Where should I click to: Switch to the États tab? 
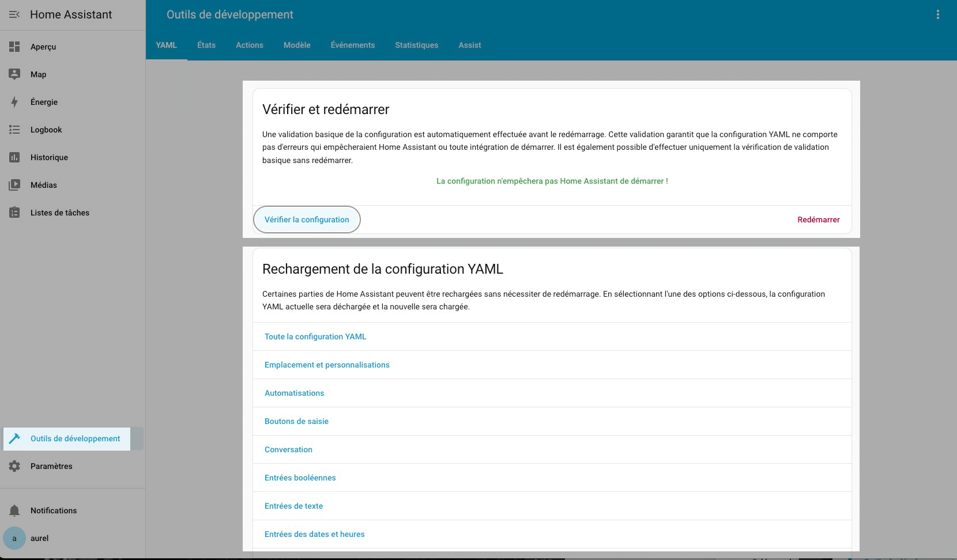[206, 45]
